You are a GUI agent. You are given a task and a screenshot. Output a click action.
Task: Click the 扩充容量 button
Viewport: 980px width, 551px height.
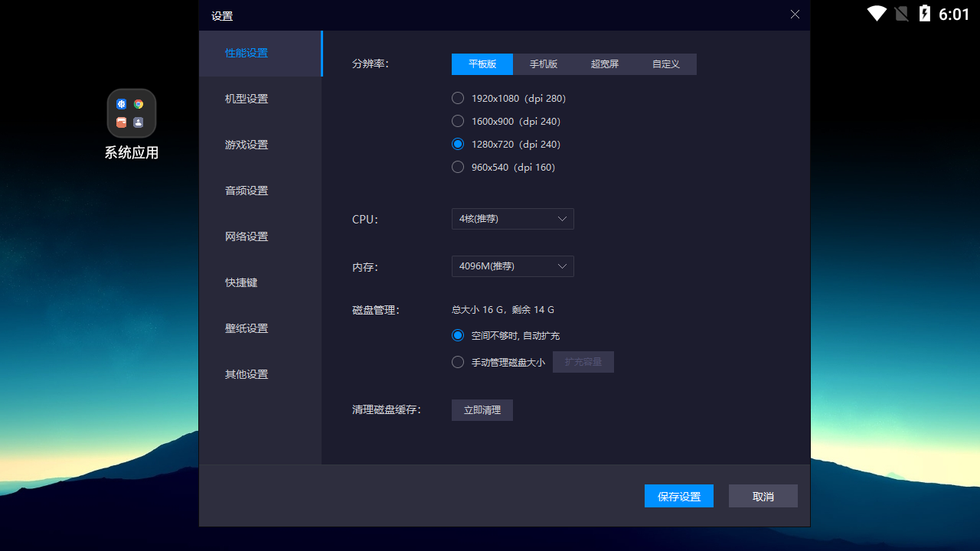[x=583, y=362]
